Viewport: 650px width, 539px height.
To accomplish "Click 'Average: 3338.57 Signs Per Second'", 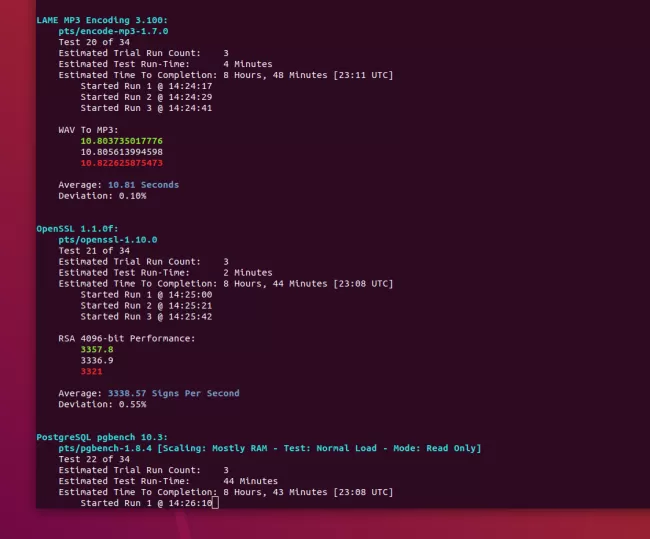I will (x=149, y=393).
